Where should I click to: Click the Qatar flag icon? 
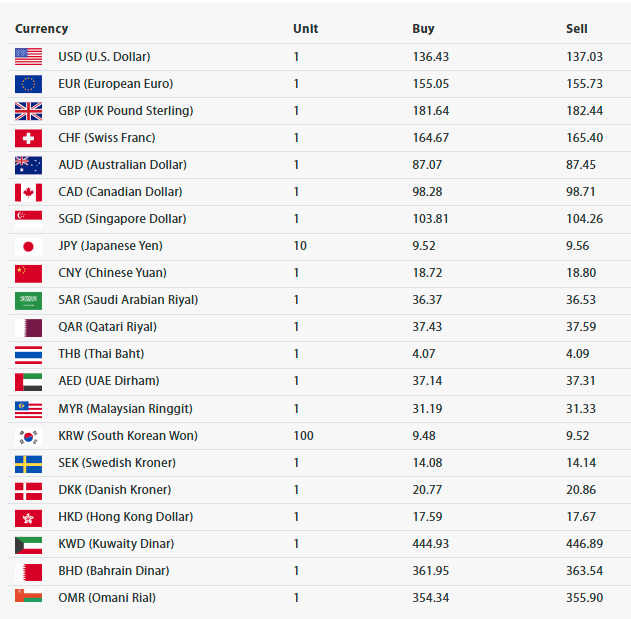(28, 327)
